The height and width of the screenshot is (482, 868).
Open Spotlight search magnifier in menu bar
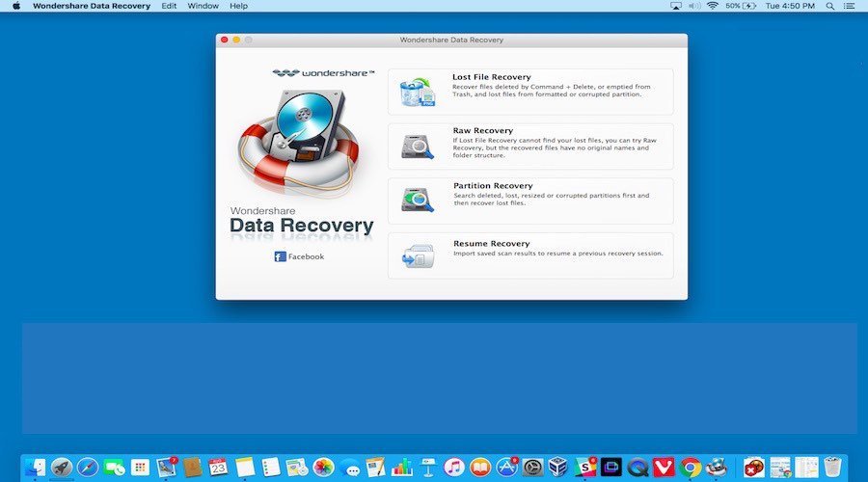point(830,6)
